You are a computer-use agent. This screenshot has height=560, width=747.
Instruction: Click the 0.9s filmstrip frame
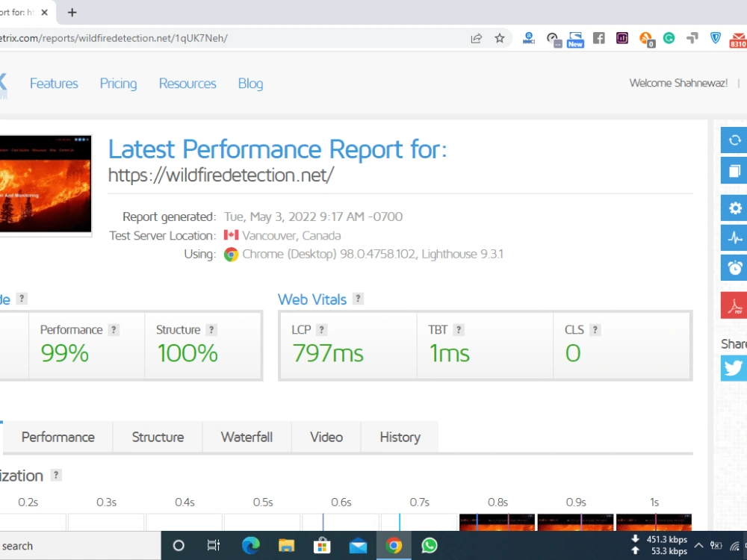(575, 523)
